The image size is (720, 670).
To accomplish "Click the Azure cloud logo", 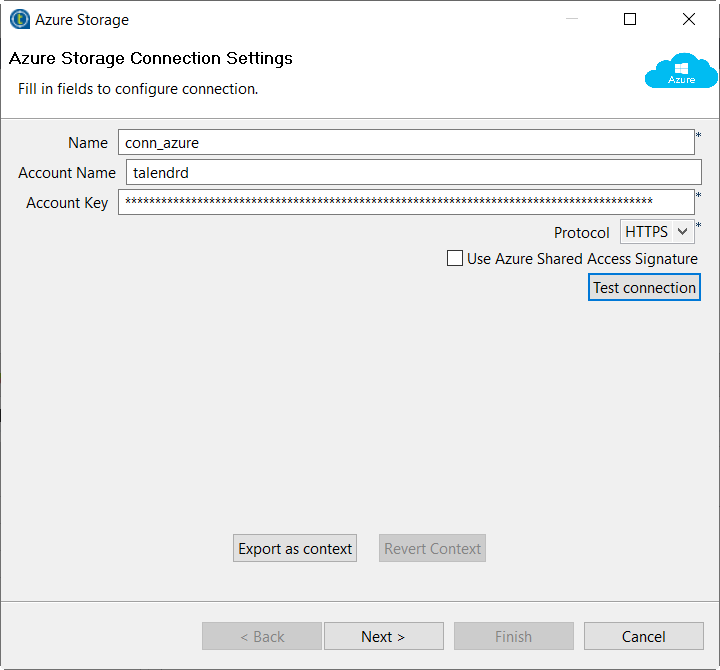I will coord(682,71).
